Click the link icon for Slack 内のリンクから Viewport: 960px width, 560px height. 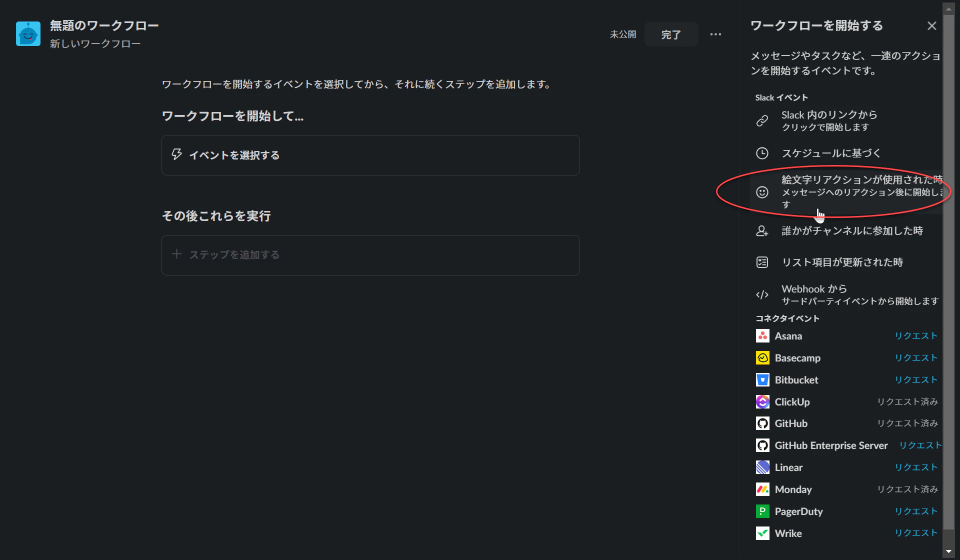762,120
